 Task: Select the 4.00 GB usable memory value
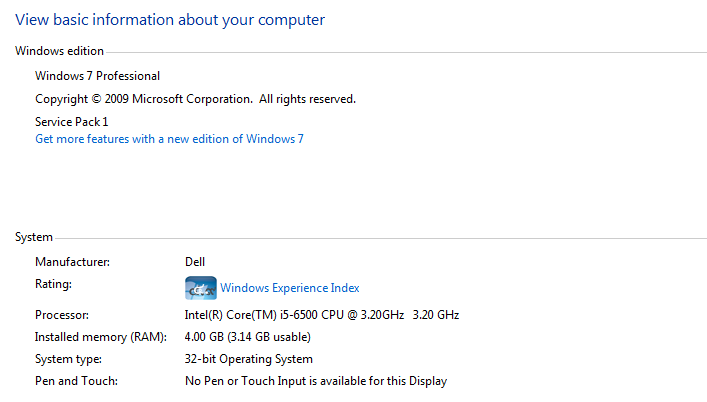[248, 337]
